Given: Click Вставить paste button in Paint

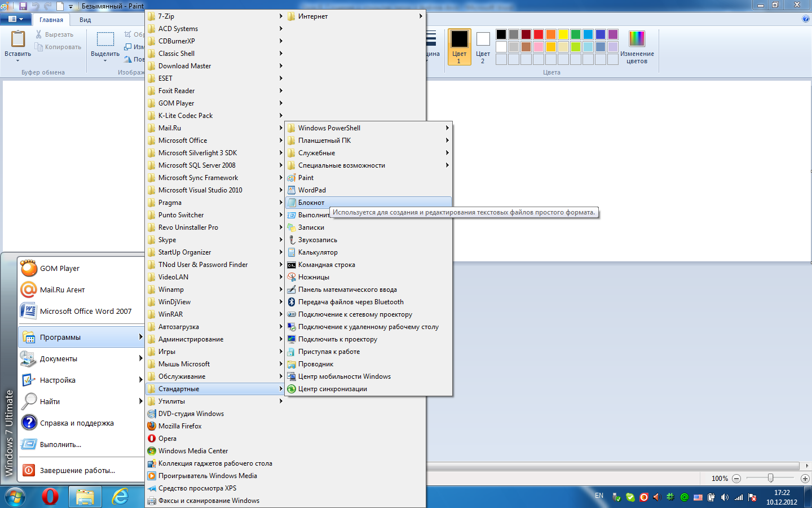Looking at the screenshot, I should click(18, 45).
